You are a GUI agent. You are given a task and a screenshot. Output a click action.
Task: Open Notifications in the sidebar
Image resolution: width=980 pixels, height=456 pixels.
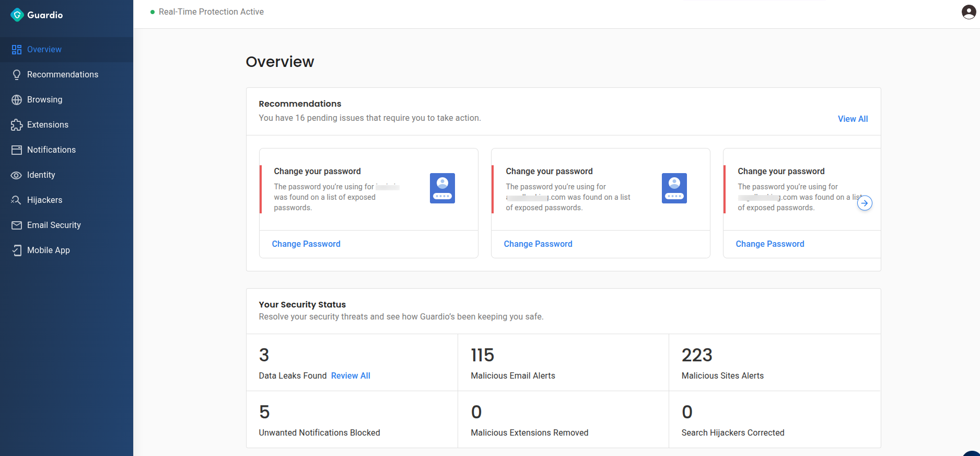tap(66, 150)
